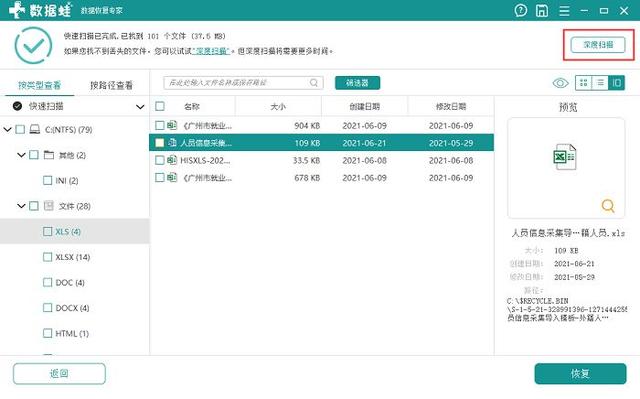Click the 深度扫描 button
Image resolution: width=640 pixels, height=399 pixels.
(598, 45)
